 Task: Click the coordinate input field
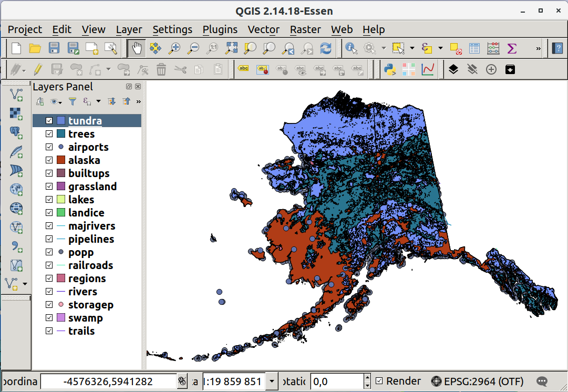(108, 381)
